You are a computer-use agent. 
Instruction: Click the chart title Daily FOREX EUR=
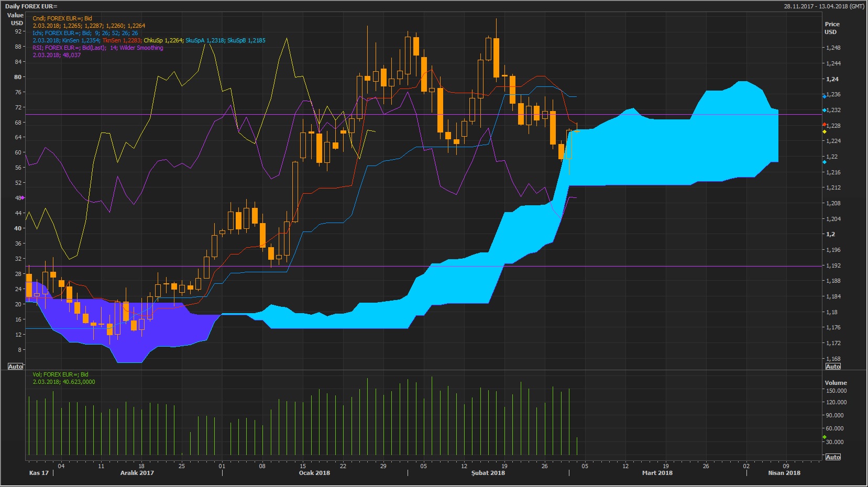(x=31, y=6)
